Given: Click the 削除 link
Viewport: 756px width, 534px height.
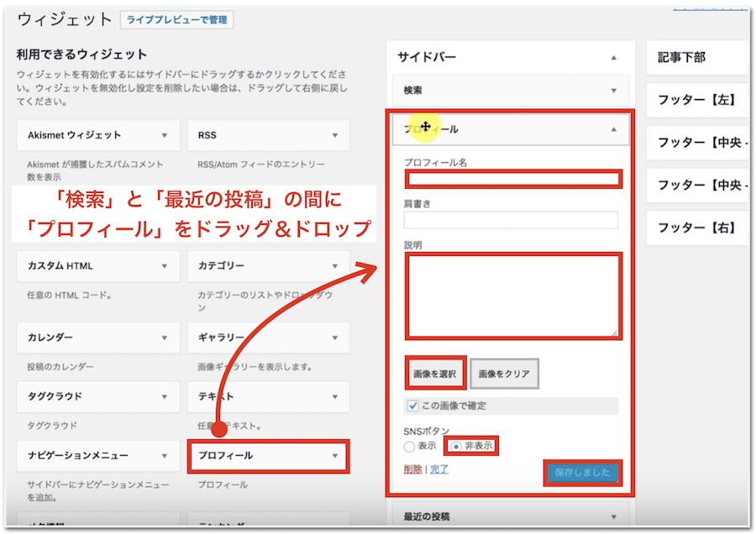Looking at the screenshot, I should click(412, 470).
